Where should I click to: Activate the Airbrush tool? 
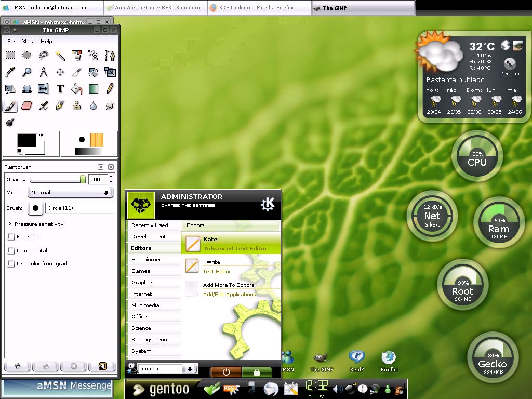(x=44, y=106)
